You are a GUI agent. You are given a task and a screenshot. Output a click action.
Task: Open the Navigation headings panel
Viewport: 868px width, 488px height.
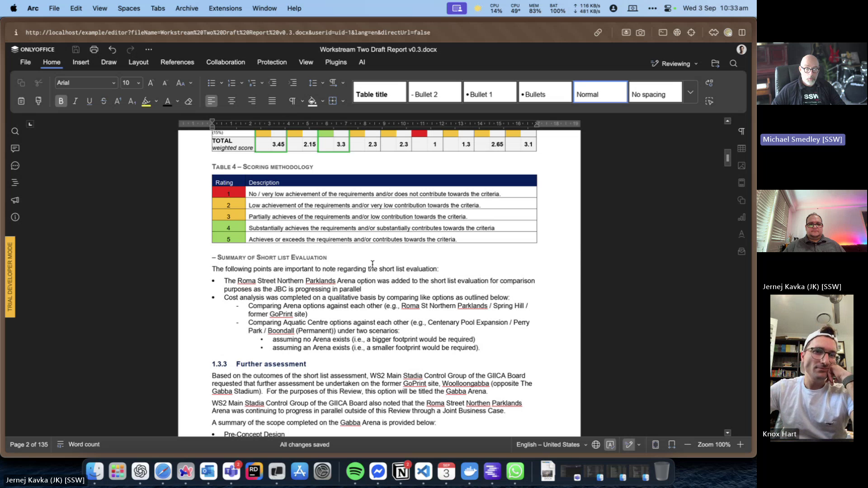point(15,183)
